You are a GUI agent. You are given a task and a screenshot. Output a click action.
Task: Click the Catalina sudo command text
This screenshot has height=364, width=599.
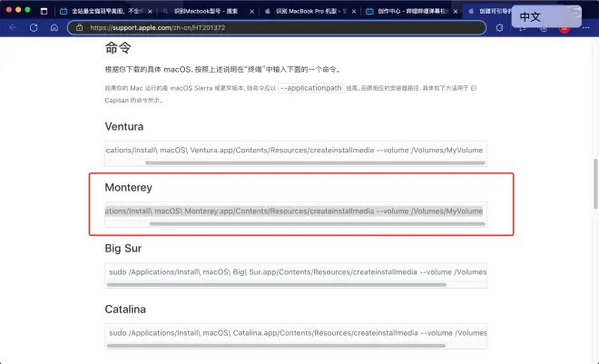pyautogui.click(x=298, y=333)
